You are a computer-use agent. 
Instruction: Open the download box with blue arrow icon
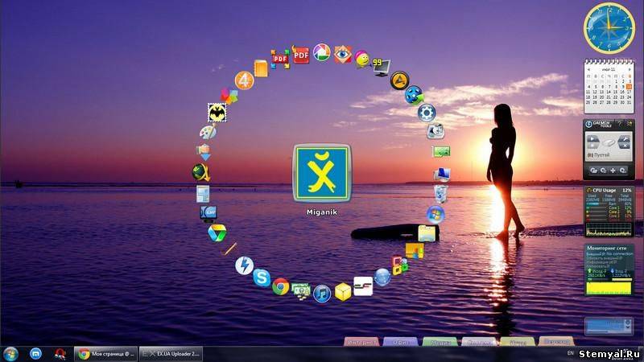point(204,152)
